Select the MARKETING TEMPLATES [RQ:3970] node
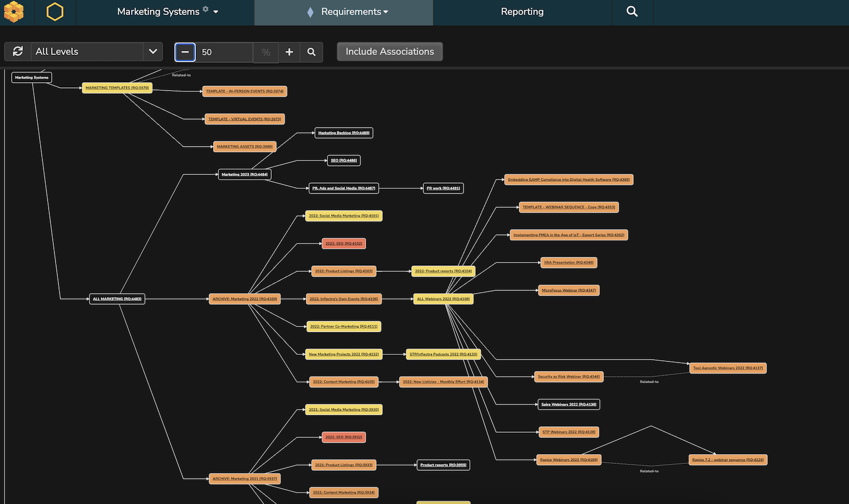 [117, 88]
